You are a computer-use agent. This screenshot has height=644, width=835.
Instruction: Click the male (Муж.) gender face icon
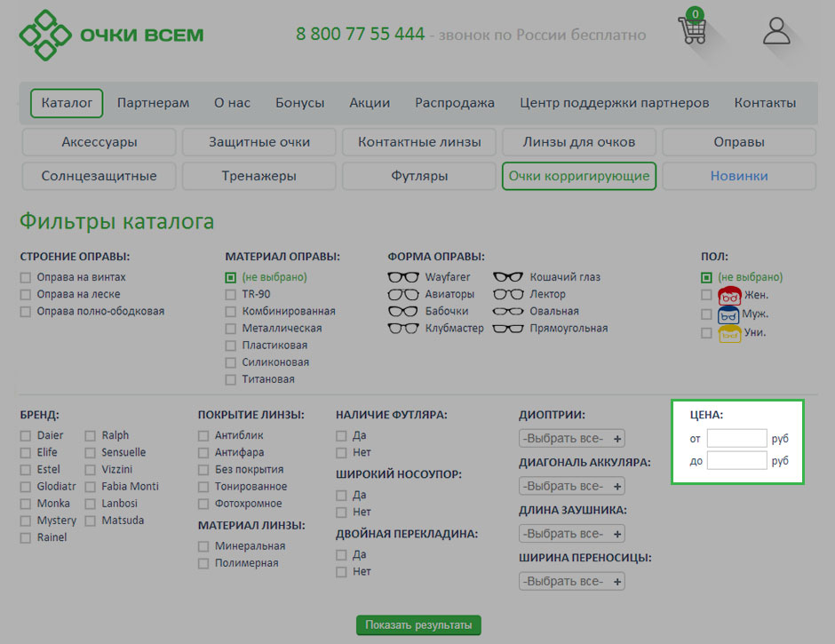tap(728, 314)
